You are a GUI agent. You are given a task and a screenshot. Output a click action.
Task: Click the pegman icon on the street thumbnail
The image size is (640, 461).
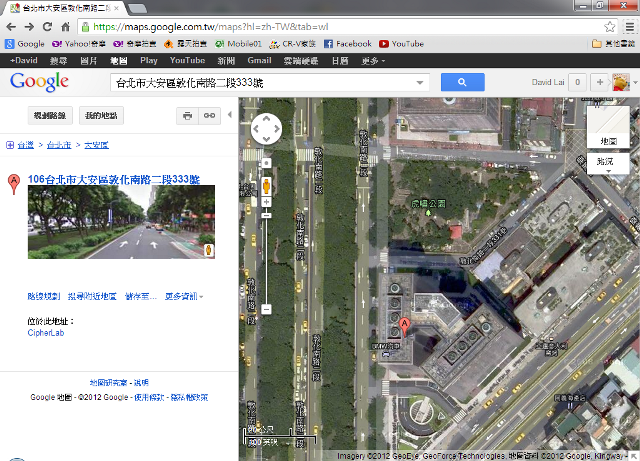click(209, 250)
